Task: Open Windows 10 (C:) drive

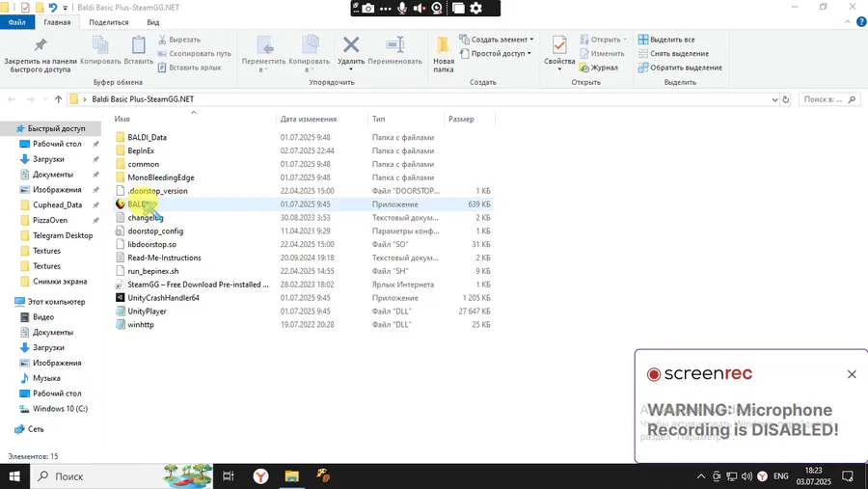Action: click(60, 409)
